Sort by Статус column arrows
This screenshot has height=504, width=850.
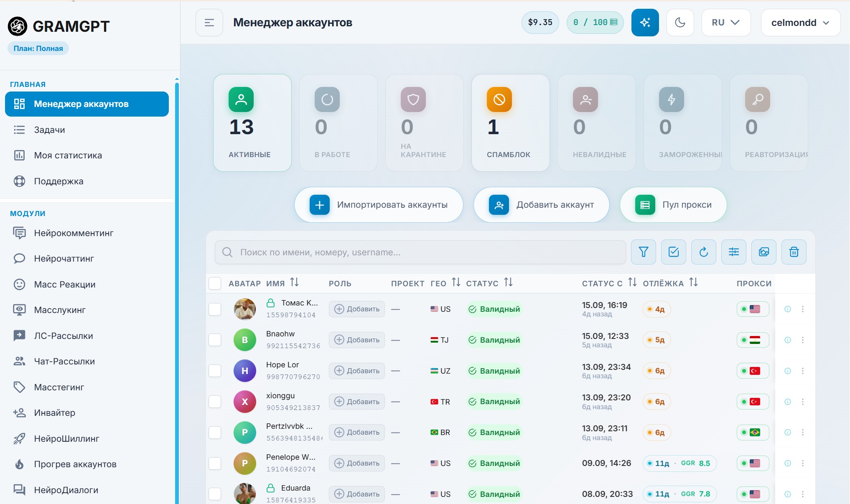[509, 283]
